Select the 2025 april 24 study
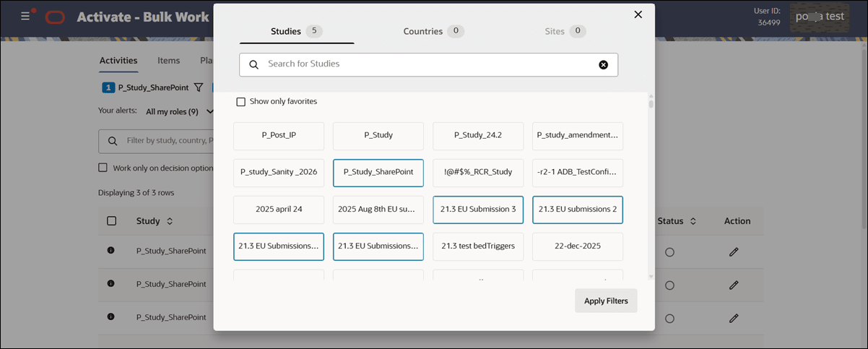This screenshot has width=868, height=349. (x=279, y=210)
